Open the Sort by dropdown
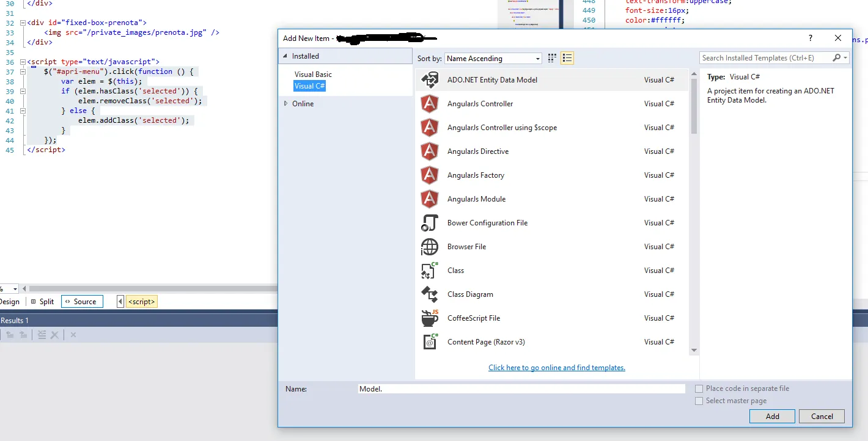 493,59
